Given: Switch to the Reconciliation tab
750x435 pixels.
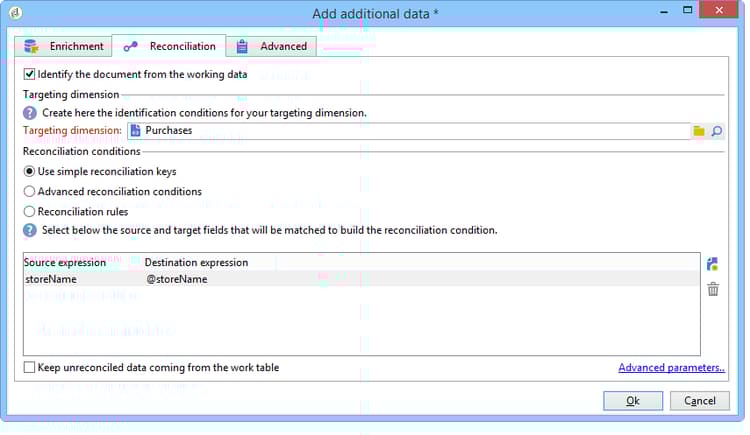Looking at the screenshot, I should [x=169, y=46].
